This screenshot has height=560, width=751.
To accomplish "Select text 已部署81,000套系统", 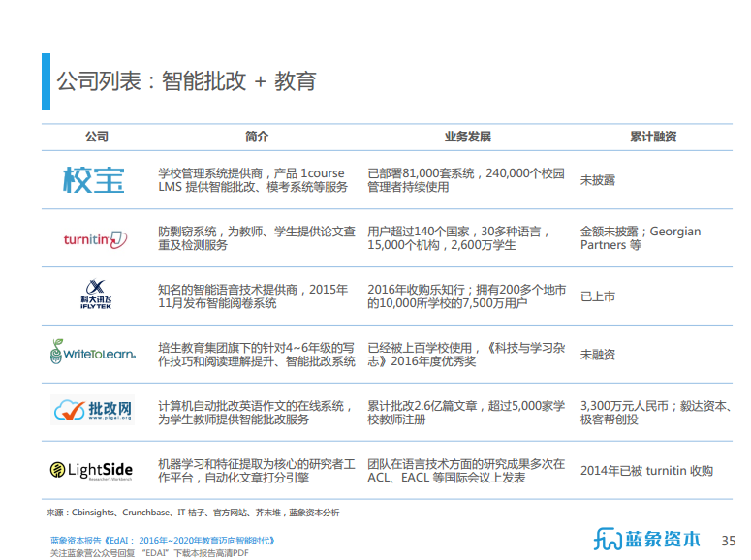I will [421, 173].
